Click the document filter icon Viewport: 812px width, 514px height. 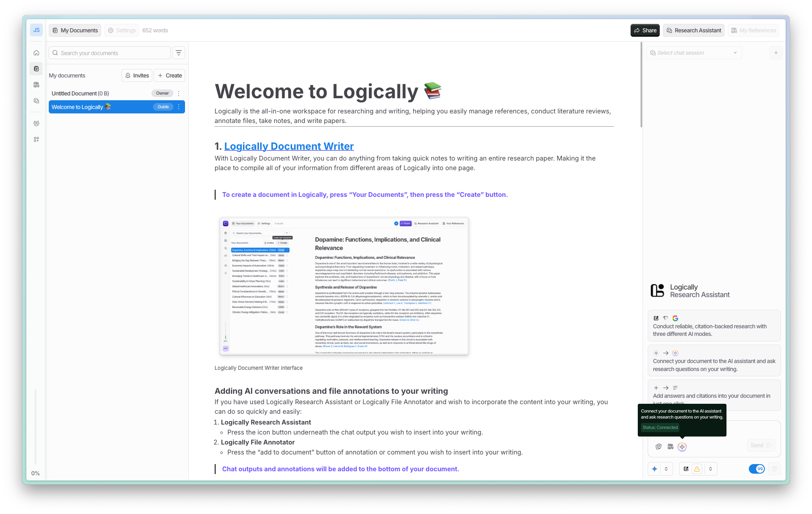point(179,53)
